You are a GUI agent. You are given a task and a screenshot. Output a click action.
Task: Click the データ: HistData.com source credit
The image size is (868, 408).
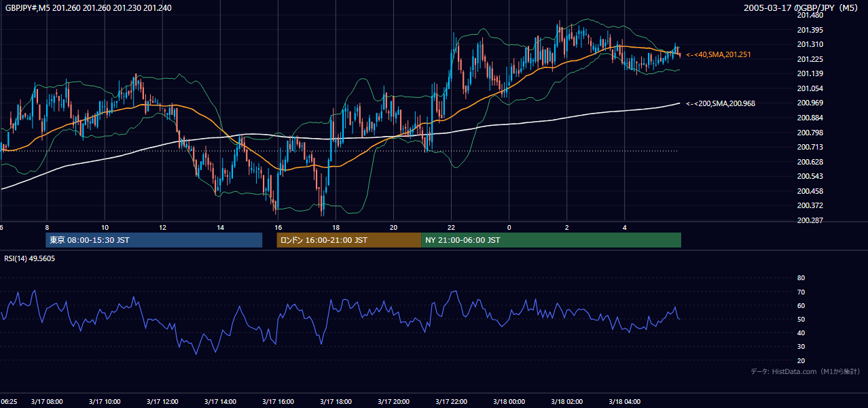click(805, 371)
